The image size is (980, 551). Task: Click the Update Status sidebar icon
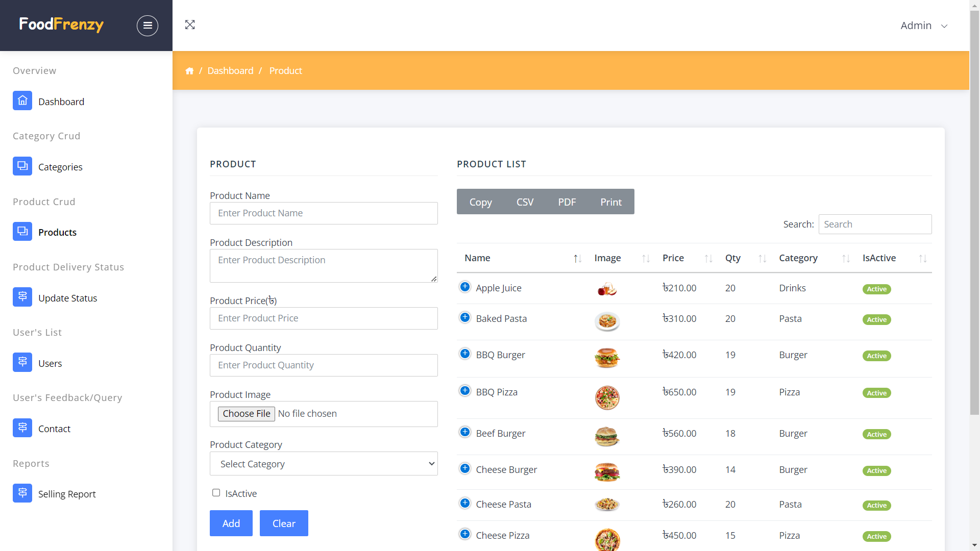[22, 296]
